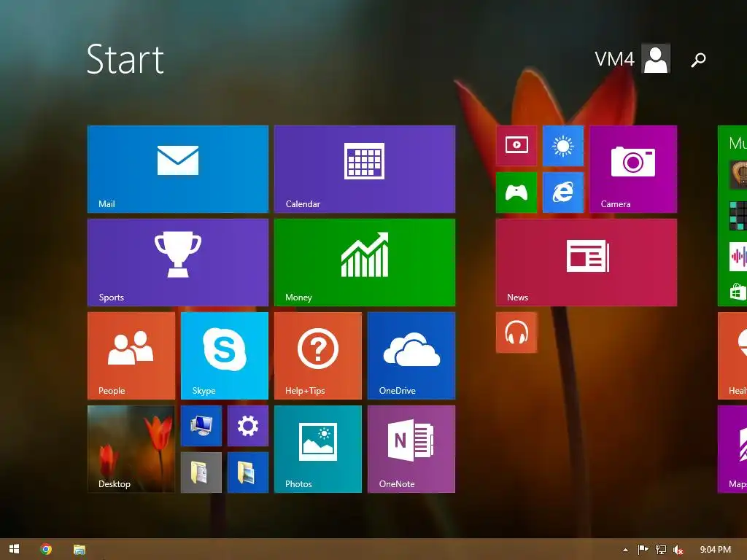Open the This PC small tile
Screen dimensions: 747x560
(x=201, y=426)
